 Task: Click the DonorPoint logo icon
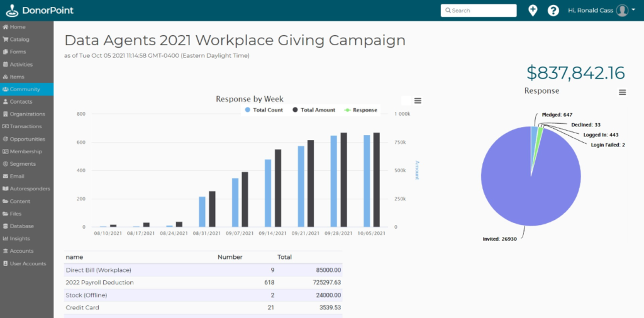coord(12,11)
